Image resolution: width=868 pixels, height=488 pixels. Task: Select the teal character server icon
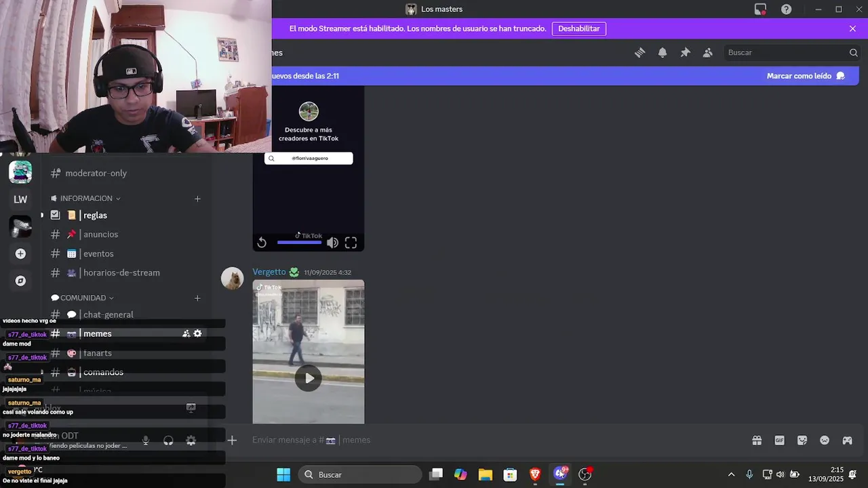click(20, 172)
